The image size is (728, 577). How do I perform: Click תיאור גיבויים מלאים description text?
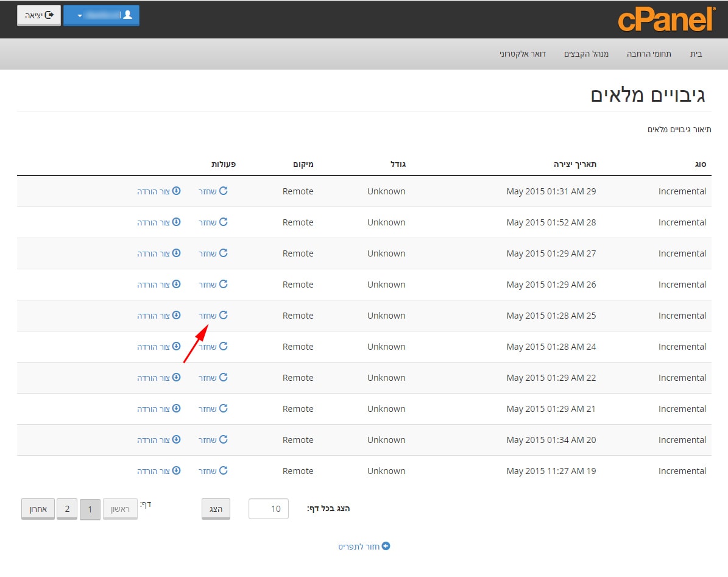point(679,130)
